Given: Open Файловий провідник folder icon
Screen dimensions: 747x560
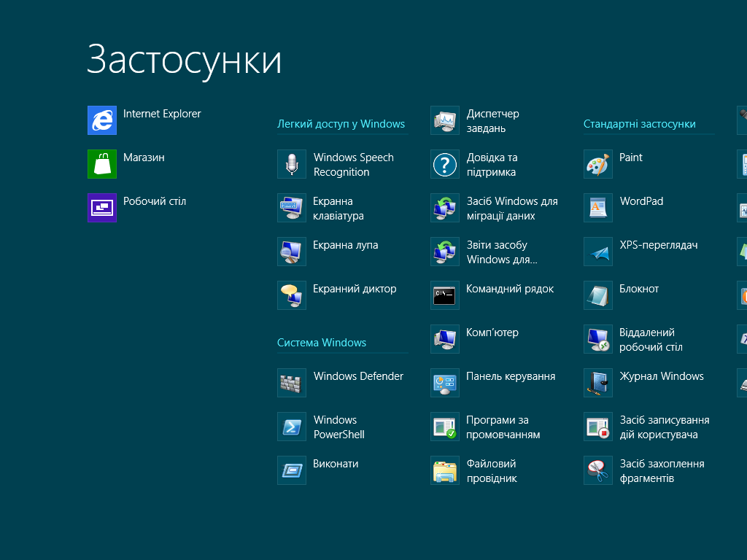Looking at the screenshot, I should click(x=445, y=470).
